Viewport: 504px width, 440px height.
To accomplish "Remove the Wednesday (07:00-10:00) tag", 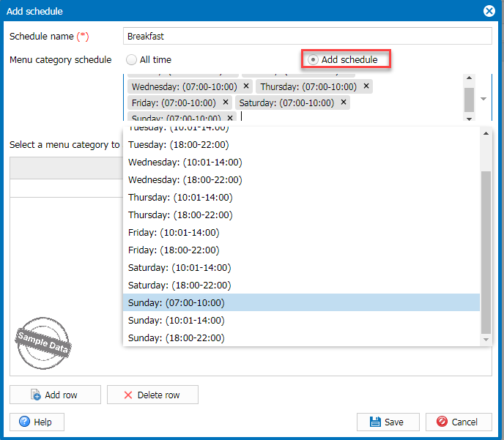I will coord(246,86).
